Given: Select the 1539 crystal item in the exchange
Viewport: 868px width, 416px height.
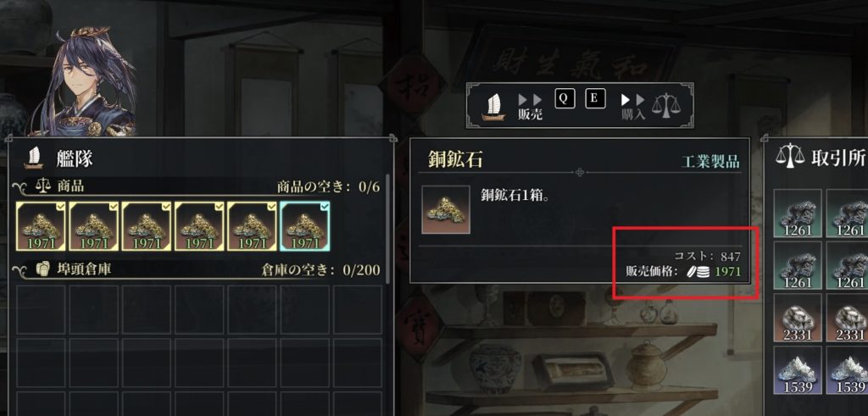Looking at the screenshot, I should point(798,370).
